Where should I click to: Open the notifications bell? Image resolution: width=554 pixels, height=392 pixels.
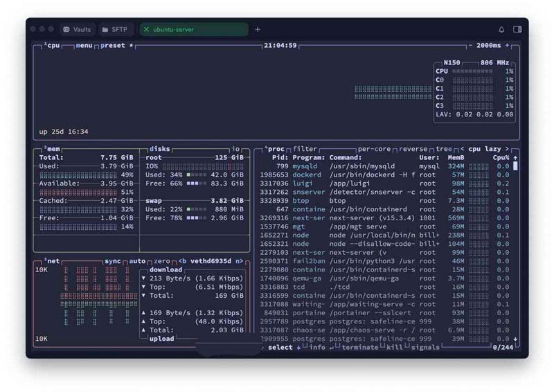tap(501, 30)
